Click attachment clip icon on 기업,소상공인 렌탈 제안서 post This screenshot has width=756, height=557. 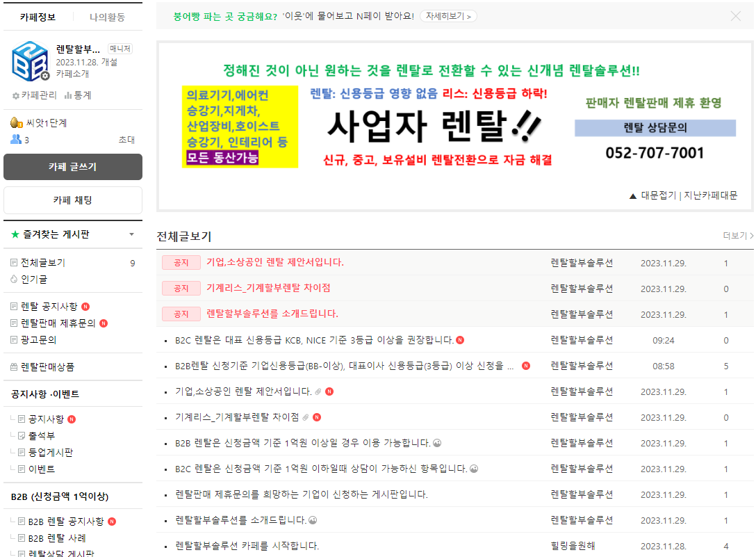click(318, 391)
